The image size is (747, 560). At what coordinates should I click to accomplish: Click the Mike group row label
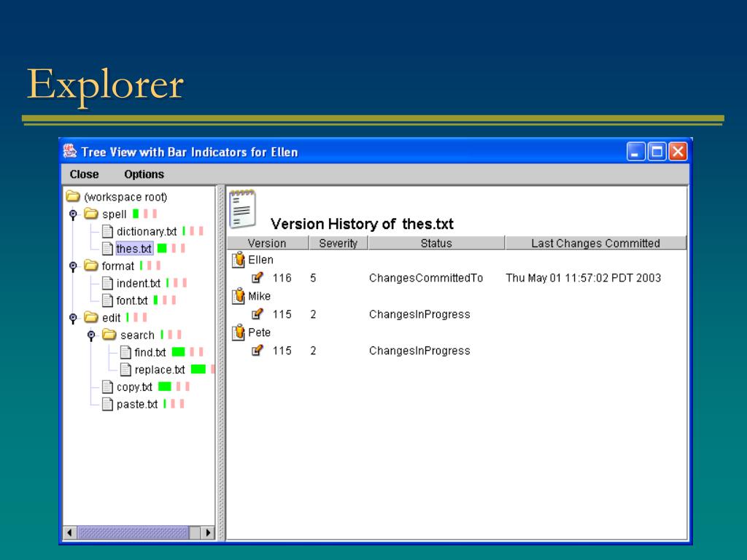[x=259, y=296]
